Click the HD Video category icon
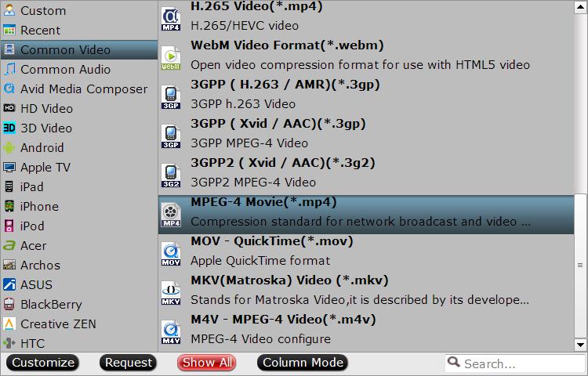Viewport: 588px width, 376px height. coord(9,109)
